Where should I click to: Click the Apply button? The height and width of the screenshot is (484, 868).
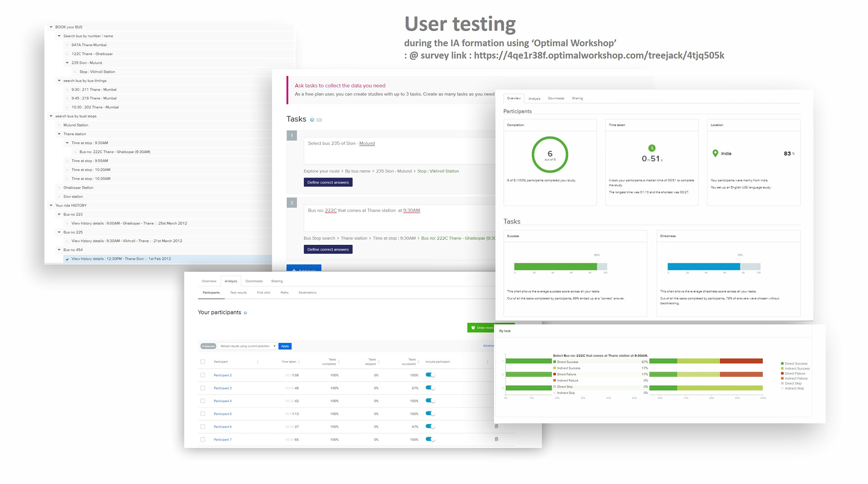[285, 346]
